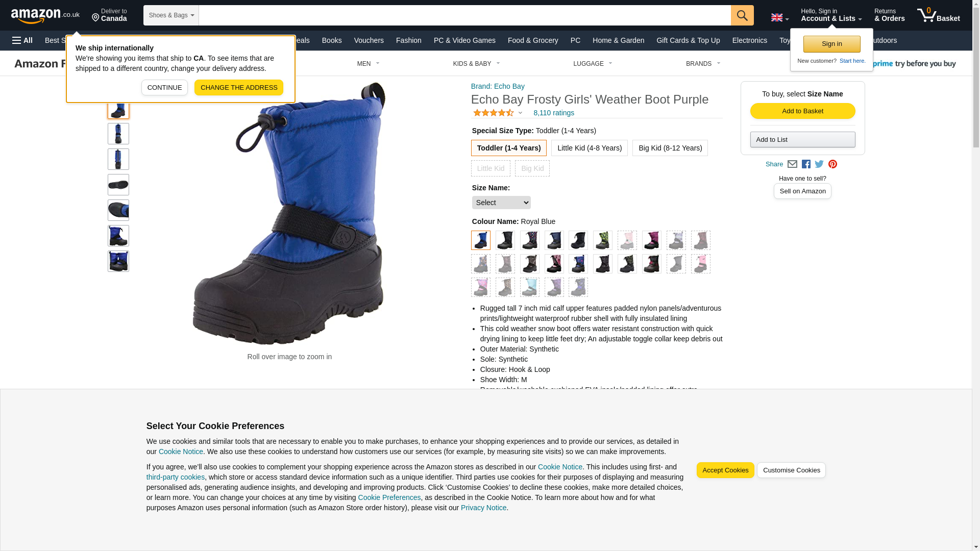Image resolution: width=980 pixels, height=551 pixels.
Task: Share product on Facebook icon
Action: pyautogui.click(x=806, y=164)
